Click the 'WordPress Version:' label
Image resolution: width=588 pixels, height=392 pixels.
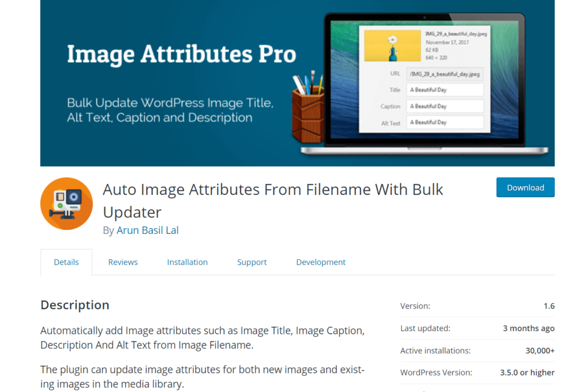point(436,372)
